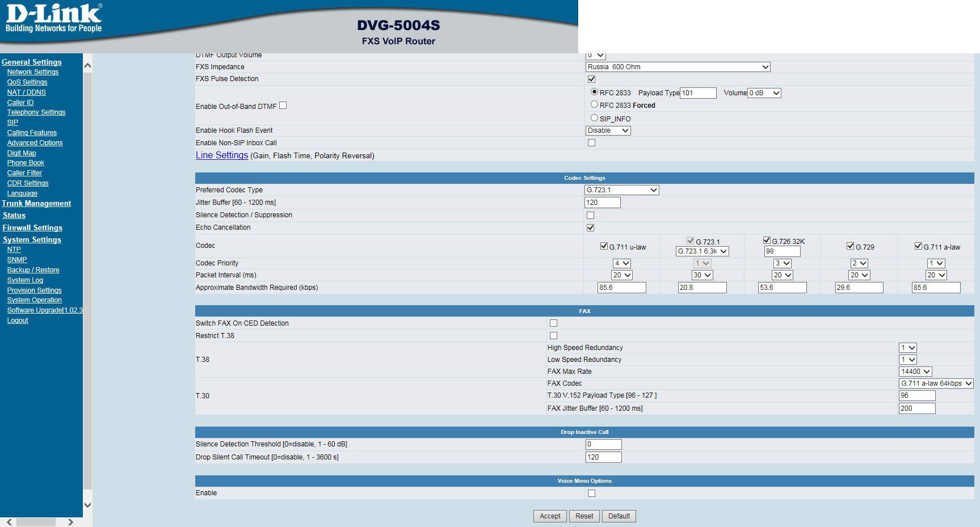980x527 pixels.
Task: Open the Line Settings link
Action: (x=222, y=155)
